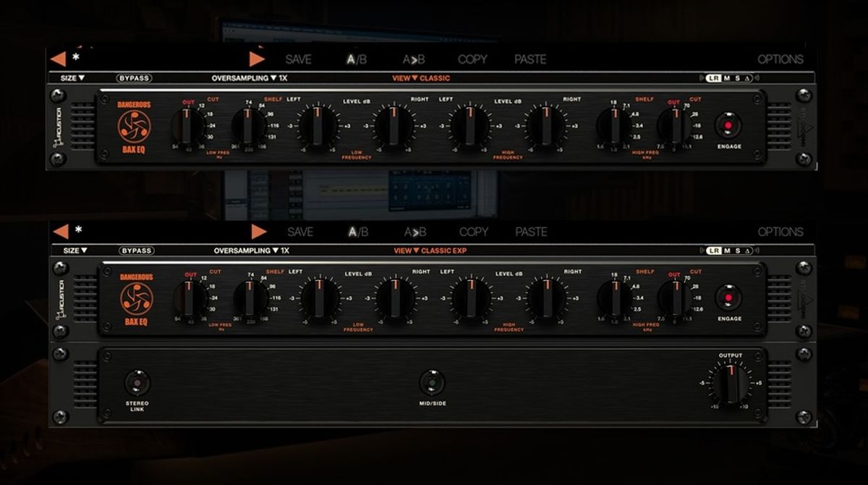This screenshot has width=868, height=485.
Task: Click high cut kHz knob on lower Classic Exp unit
Action: (x=675, y=298)
